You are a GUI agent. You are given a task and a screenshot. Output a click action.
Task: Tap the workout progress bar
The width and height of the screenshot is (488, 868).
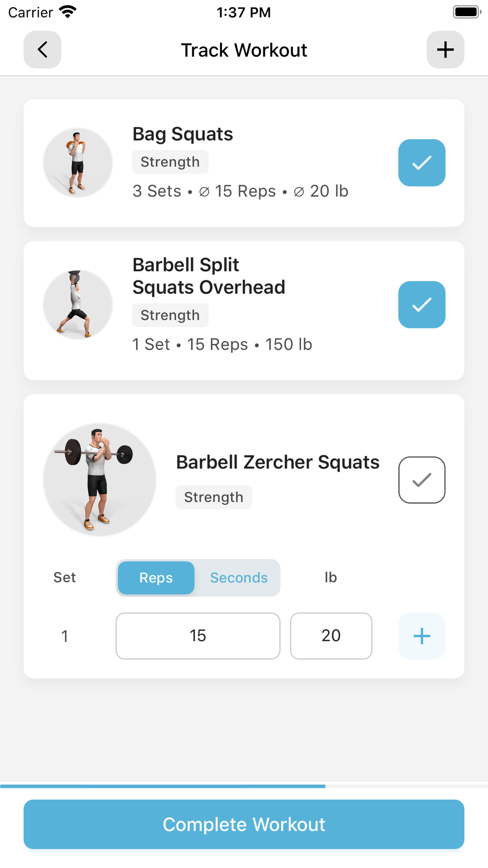click(244, 786)
